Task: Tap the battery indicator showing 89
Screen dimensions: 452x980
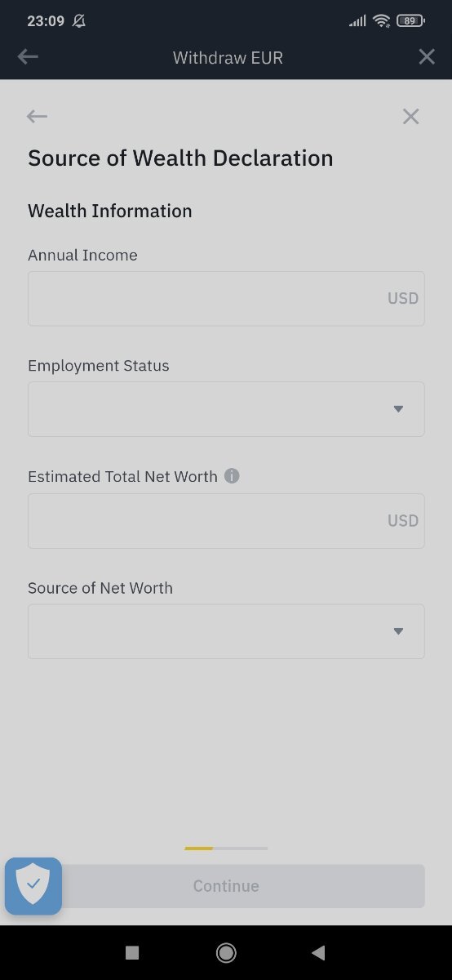Action: pos(410,21)
